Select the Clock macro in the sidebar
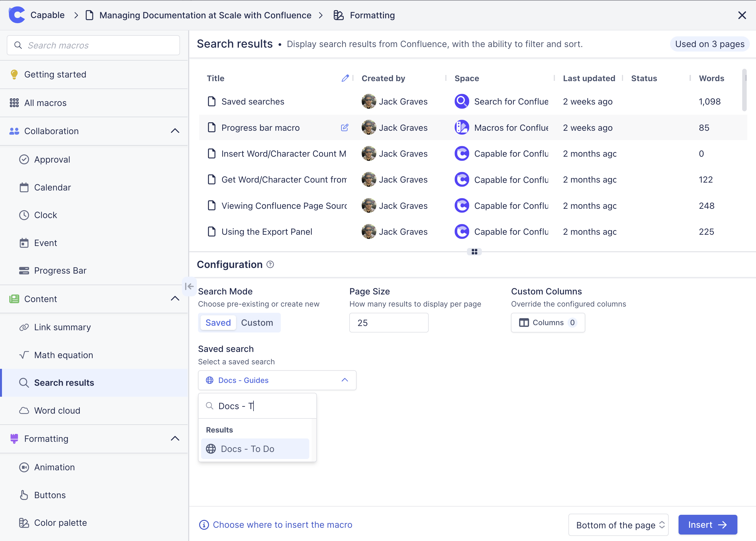The width and height of the screenshot is (756, 541). (46, 215)
